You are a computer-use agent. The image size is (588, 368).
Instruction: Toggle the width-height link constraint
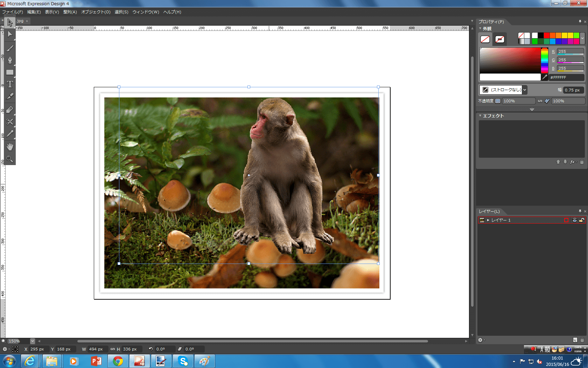pos(112,349)
